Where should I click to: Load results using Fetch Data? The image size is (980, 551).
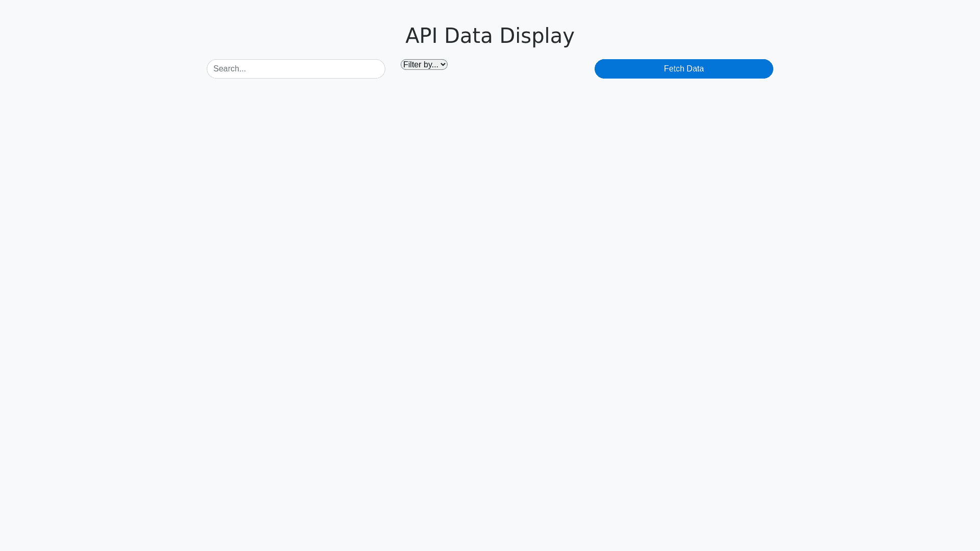tap(683, 69)
